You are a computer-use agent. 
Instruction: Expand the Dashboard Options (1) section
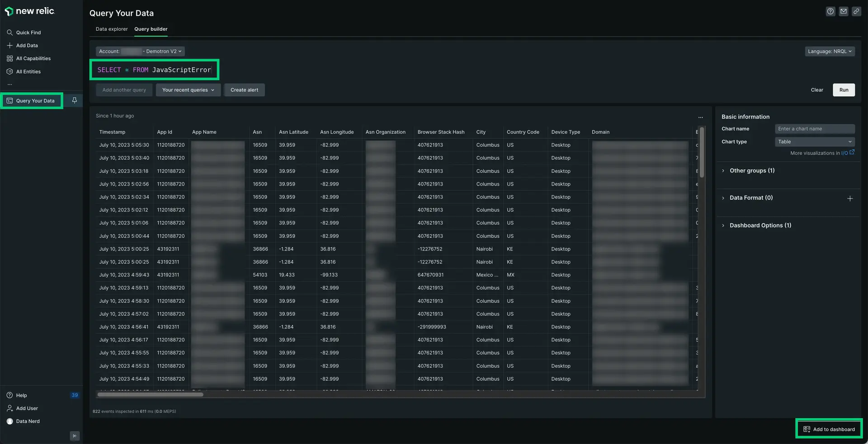coord(760,225)
